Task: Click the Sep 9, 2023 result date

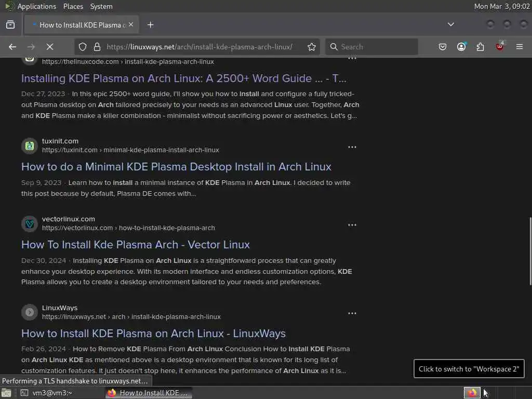Action: tap(42, 182)
